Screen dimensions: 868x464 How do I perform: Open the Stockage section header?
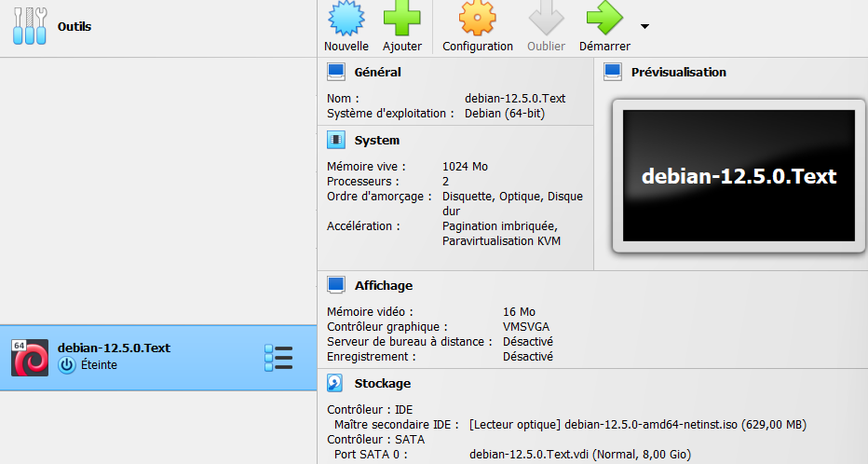383,383
